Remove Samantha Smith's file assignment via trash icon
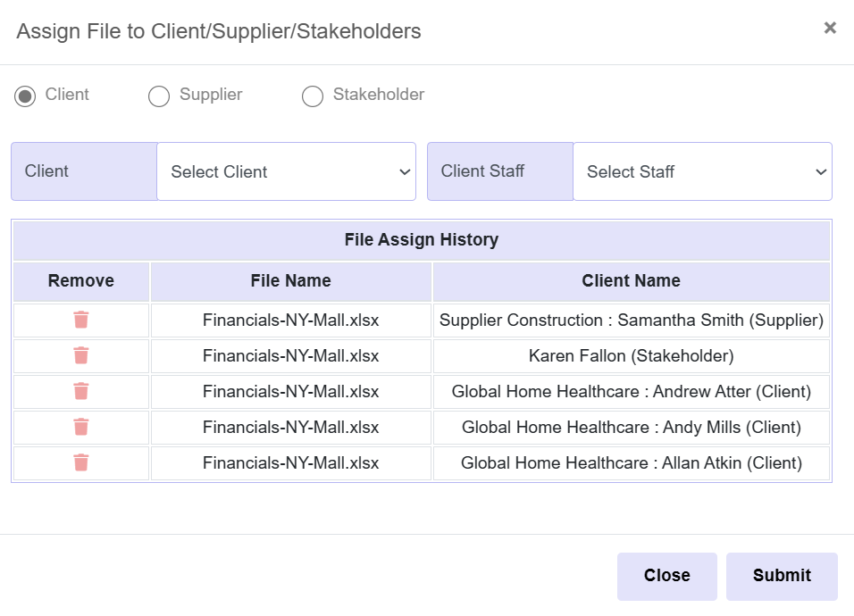 click(x=80, y=320)
